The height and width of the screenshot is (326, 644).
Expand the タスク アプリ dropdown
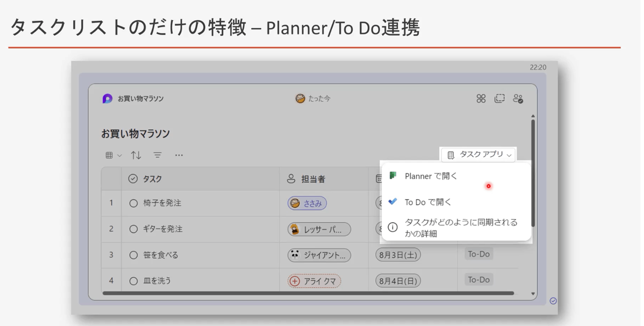point(479,155)
